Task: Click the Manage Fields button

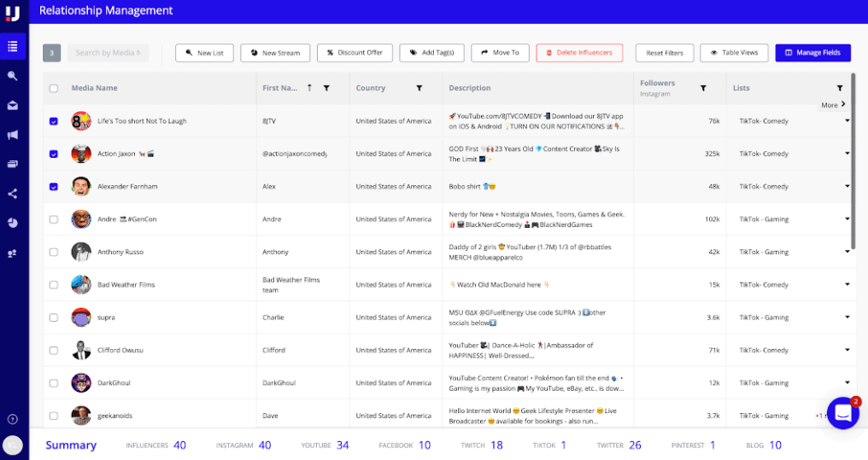Action: [x=812, y=53]
